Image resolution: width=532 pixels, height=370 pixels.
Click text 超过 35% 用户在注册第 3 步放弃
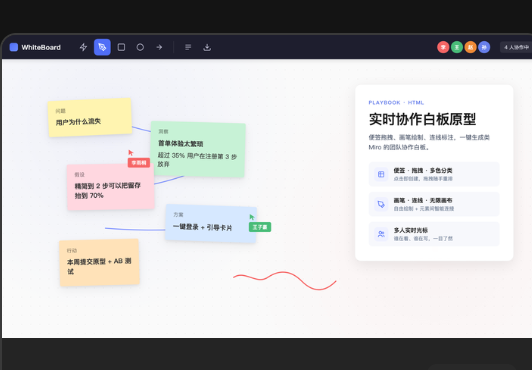tap(197, 160)
